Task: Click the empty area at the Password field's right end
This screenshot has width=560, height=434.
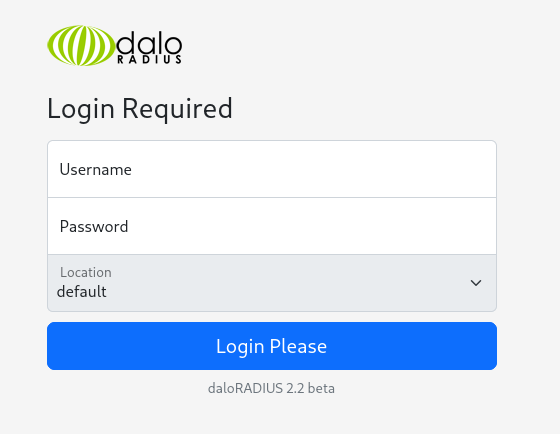Action: 464,226
